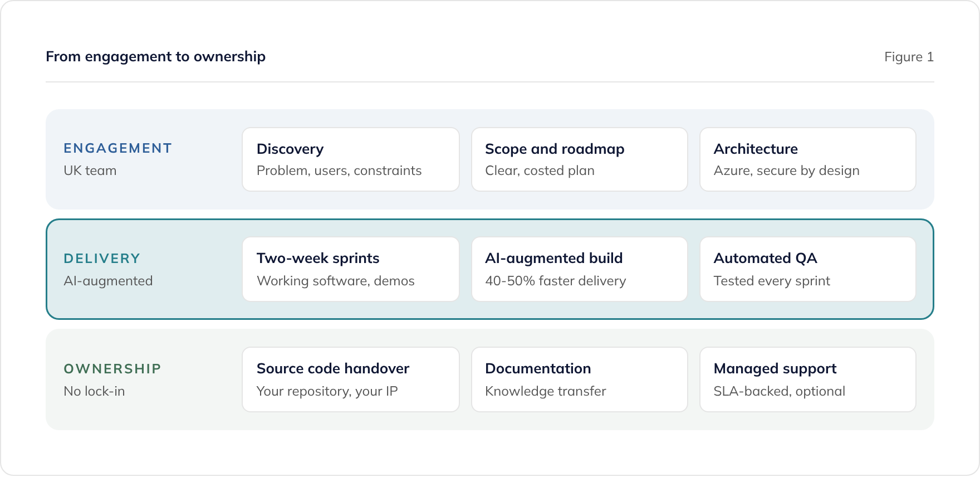Viewport: 980px width, 477px height.
Task: Select the Documentation card
Action: pyautogui.click(x=580, y=379)
